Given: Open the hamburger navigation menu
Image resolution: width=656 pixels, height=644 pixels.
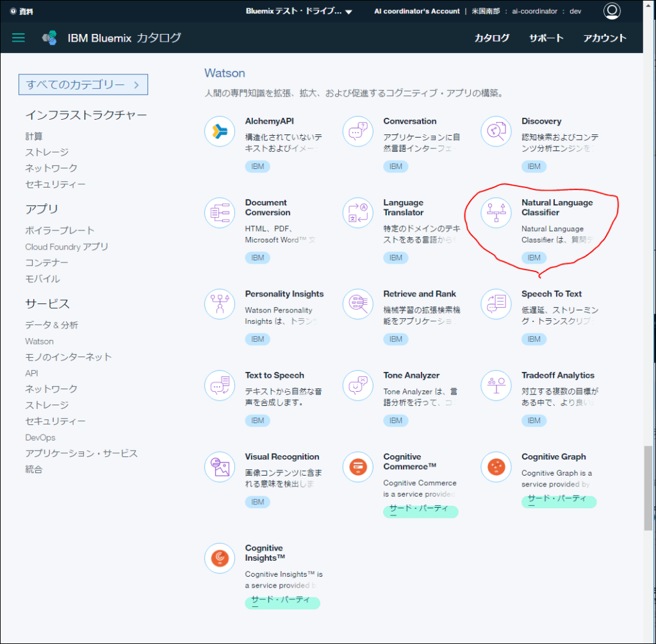Looking at the screenshot, I should tap(19, 38).
